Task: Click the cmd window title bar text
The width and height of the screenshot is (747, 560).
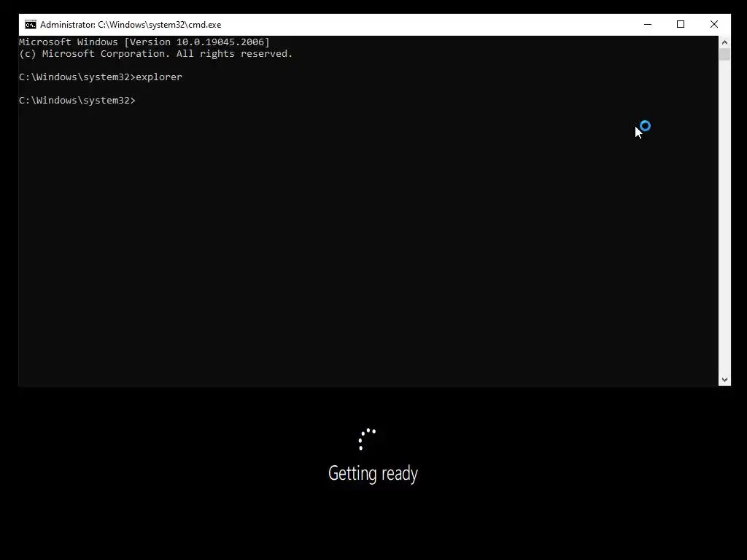Action: click(x=131, y=25)
